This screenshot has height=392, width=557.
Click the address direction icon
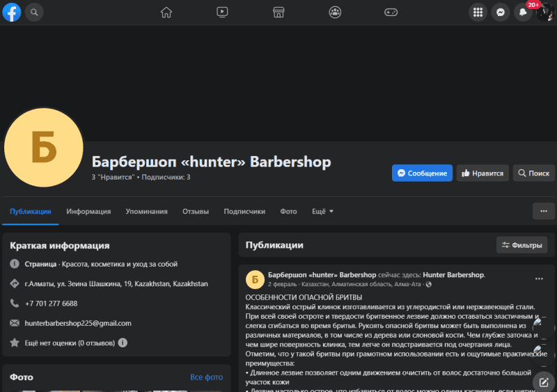14,283
